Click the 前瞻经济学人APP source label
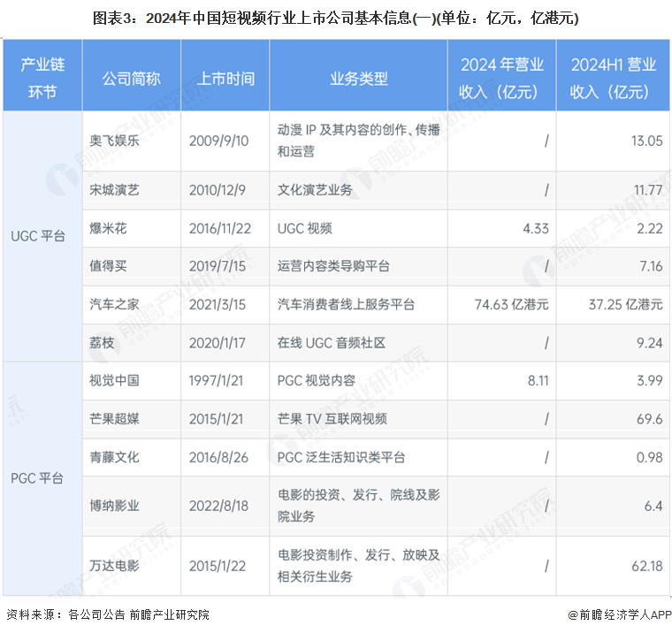 click(620, 615)
